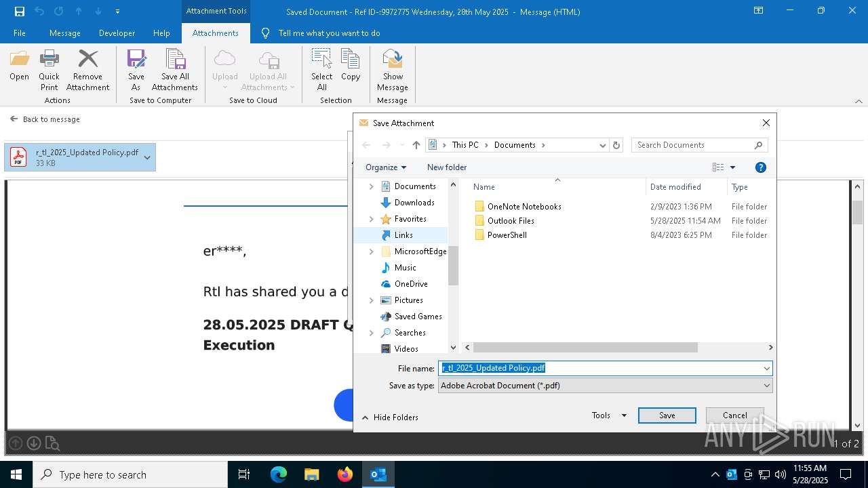
Task: Close the Save Attachment dialog
Action: (766, 123)
